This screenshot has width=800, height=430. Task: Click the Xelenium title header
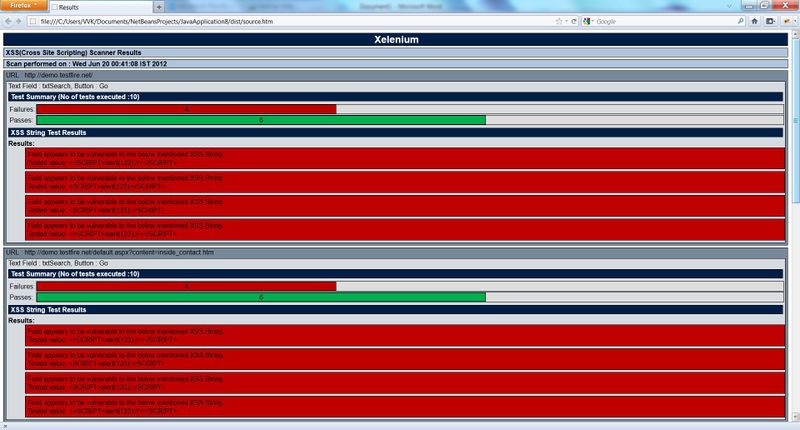[396, 40]
